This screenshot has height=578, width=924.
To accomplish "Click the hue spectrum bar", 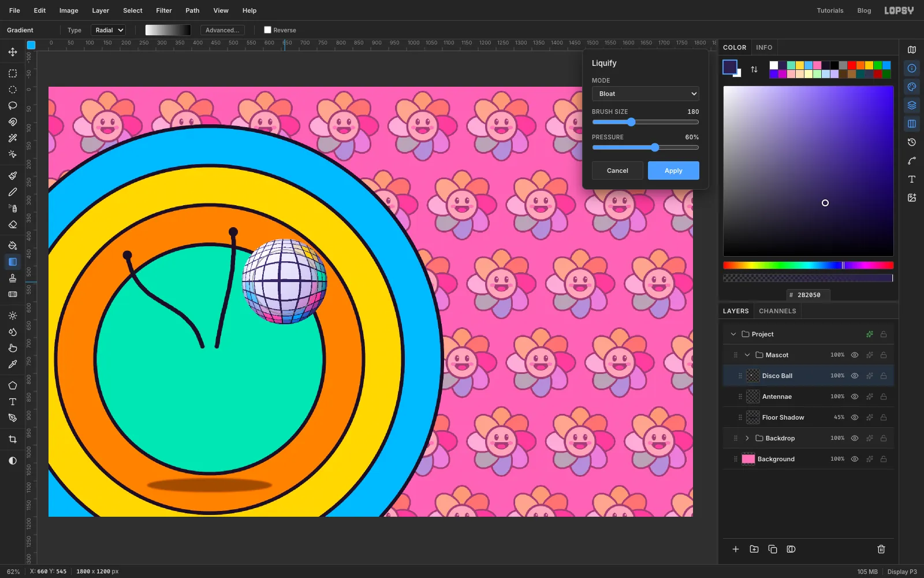I will point(808,265).
